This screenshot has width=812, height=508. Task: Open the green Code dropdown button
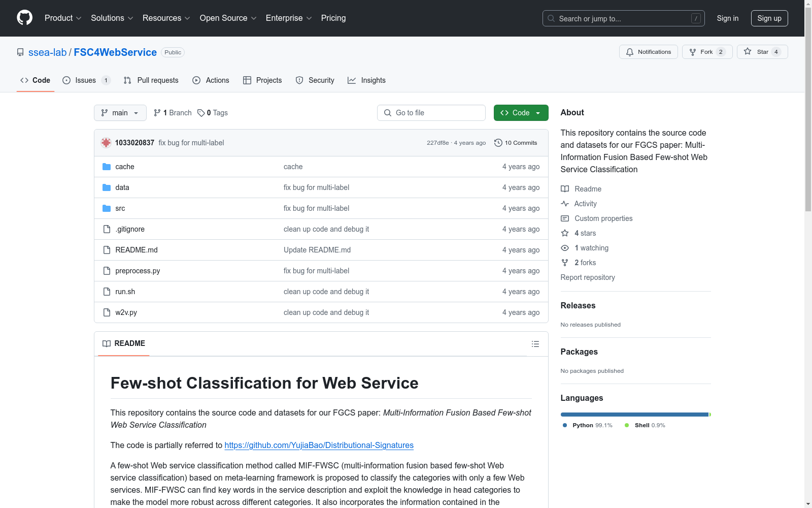pos(521,113)
